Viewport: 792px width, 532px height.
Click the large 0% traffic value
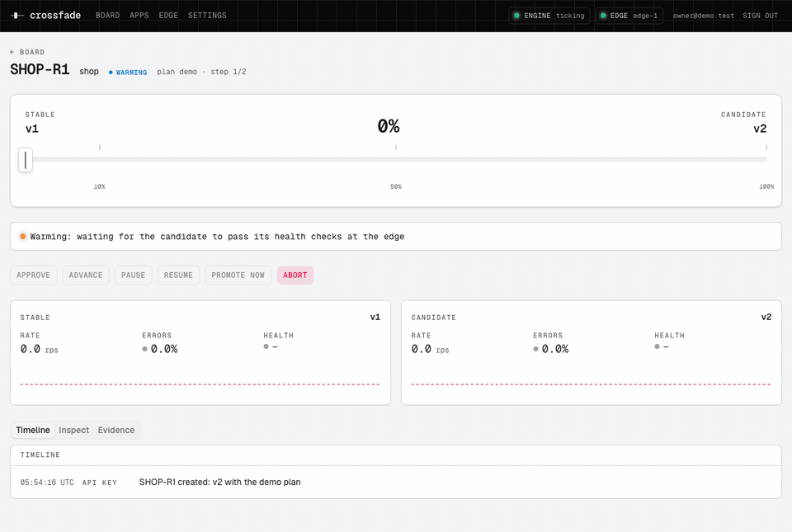[389, 126]
